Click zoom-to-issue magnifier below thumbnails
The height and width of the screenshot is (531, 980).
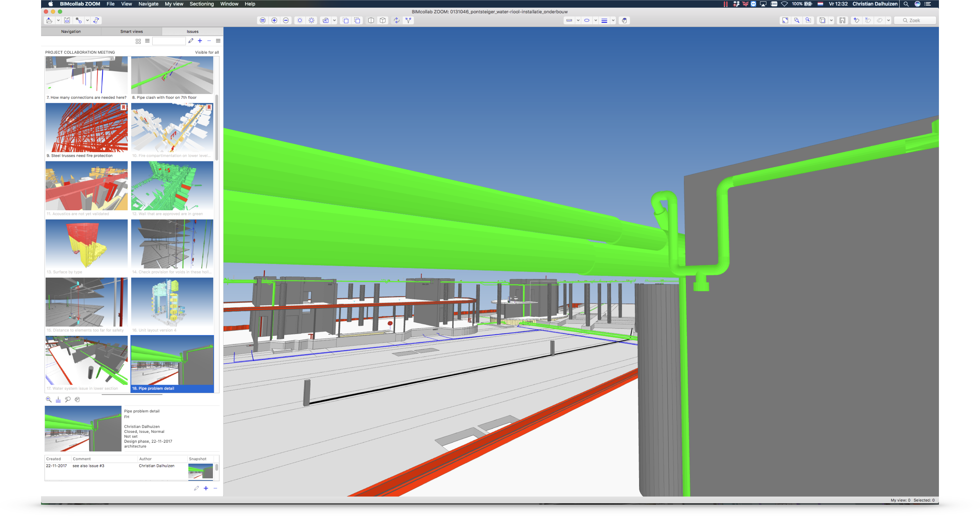(x=49, y=399)
